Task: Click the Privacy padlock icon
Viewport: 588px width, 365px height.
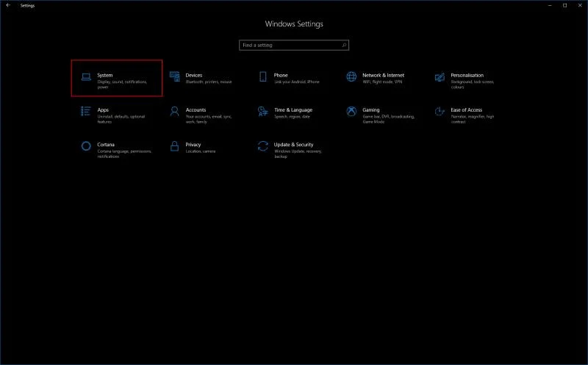Action: tap(175, 146)
